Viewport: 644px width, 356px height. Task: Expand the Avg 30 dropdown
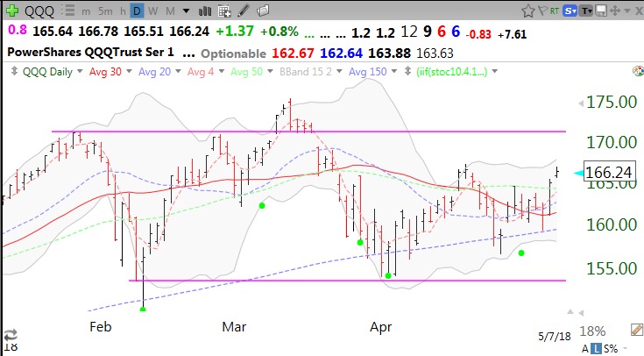tap(129, 72)
